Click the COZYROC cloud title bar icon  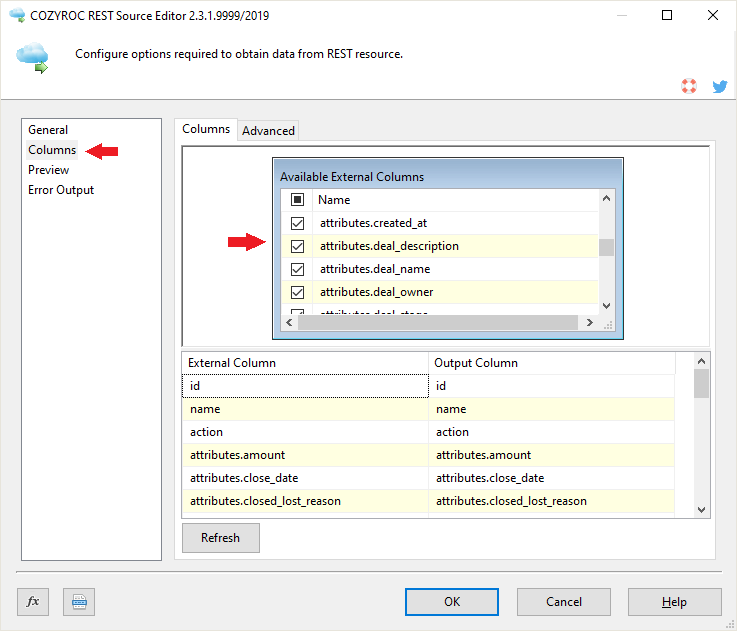point(17,15)
